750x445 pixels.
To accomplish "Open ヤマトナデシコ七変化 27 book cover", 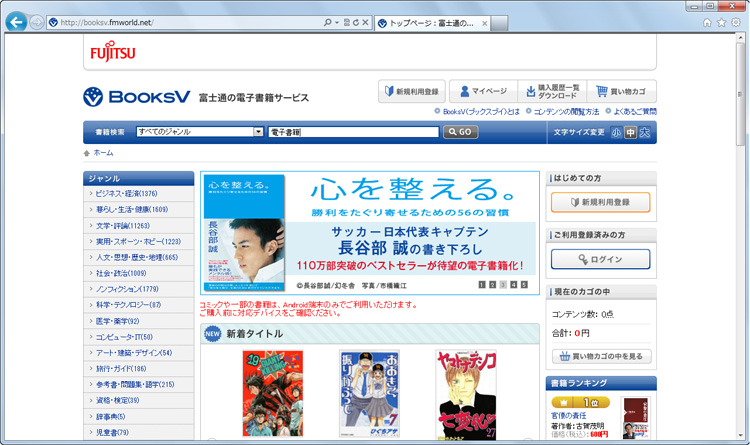I will click(x=466, y=395).
